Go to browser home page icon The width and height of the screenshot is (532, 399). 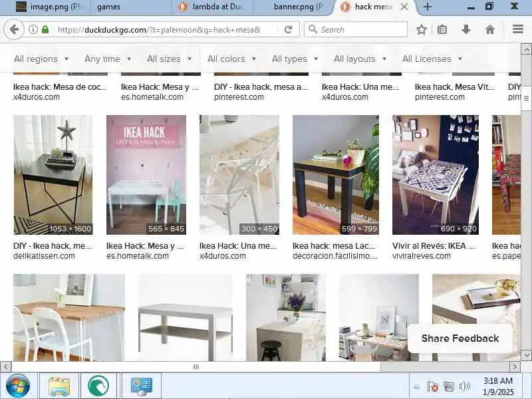coord(490,29)
